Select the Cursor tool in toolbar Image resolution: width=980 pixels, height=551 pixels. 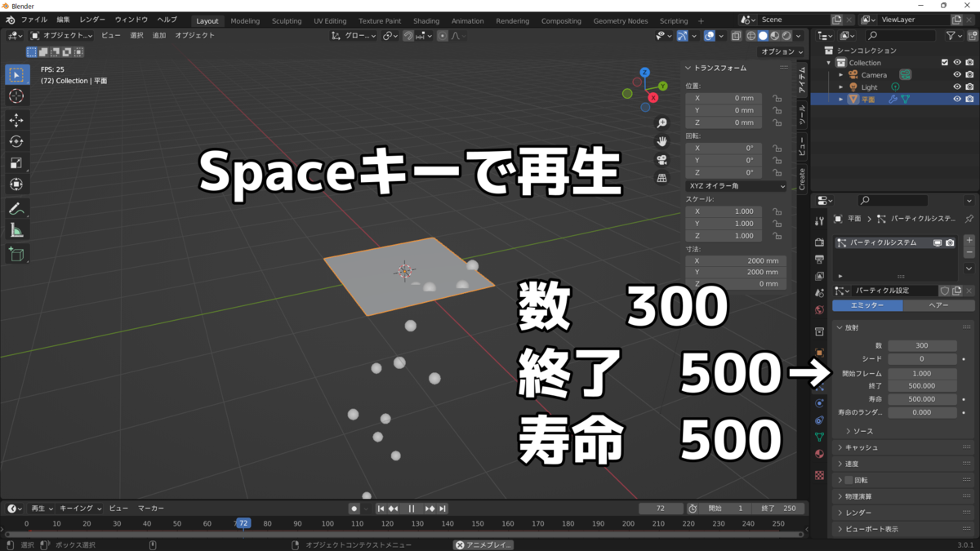[16, 96]
